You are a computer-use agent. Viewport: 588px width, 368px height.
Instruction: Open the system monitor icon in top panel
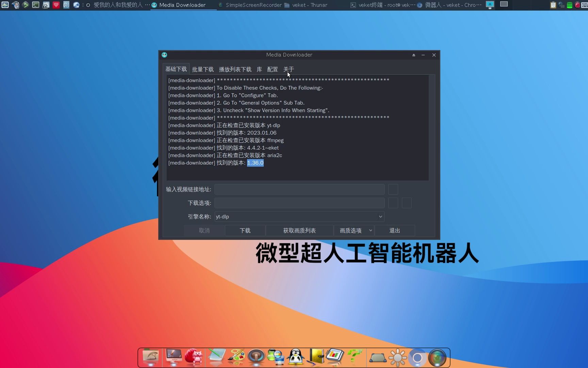pyautogui.click(x=5, y=5)
